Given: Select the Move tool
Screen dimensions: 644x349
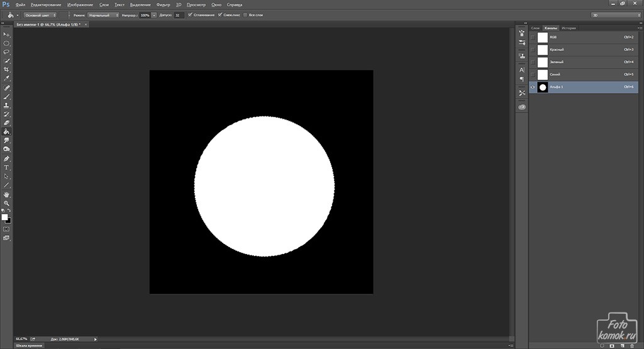Looking at the screenshot, I should click(x=7, y=35).
